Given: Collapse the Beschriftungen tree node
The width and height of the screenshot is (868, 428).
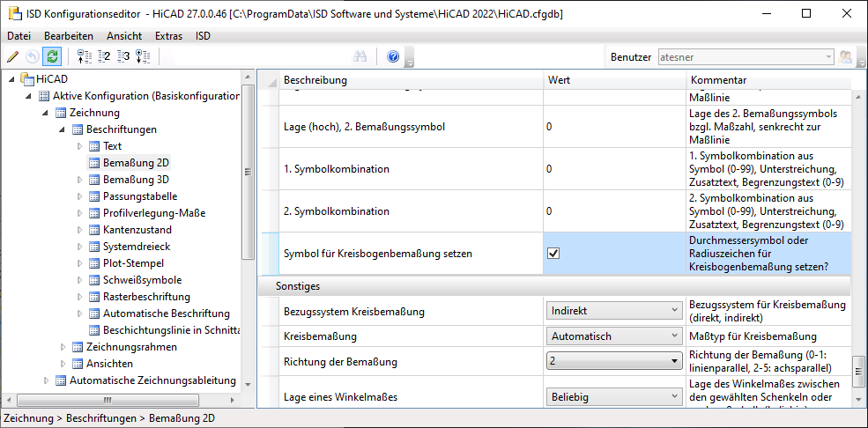Looking at the screenshot, I should (63, 130).
